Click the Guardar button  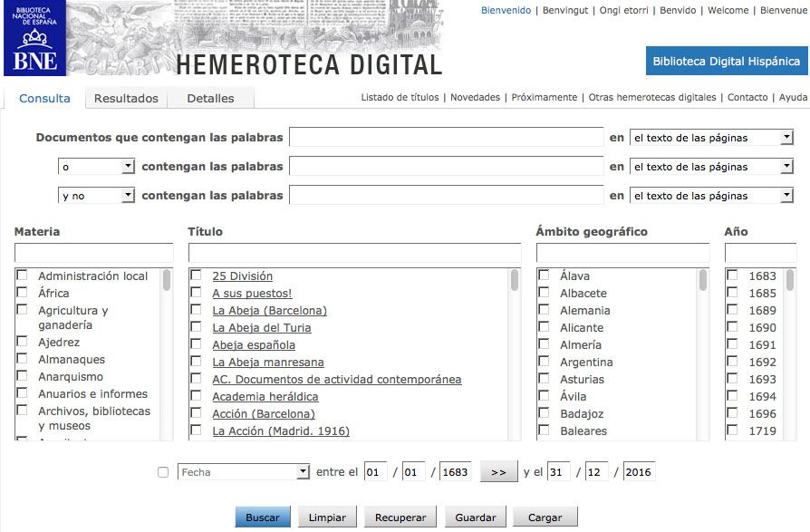476,517
